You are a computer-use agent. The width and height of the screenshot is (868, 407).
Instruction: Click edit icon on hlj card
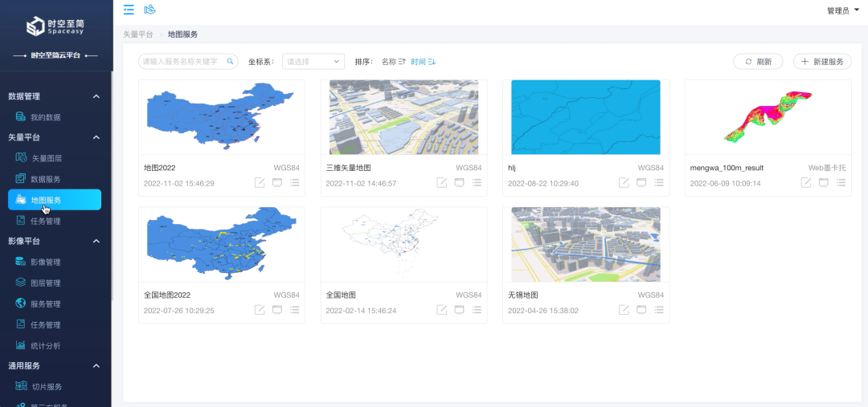click(624, 182)
